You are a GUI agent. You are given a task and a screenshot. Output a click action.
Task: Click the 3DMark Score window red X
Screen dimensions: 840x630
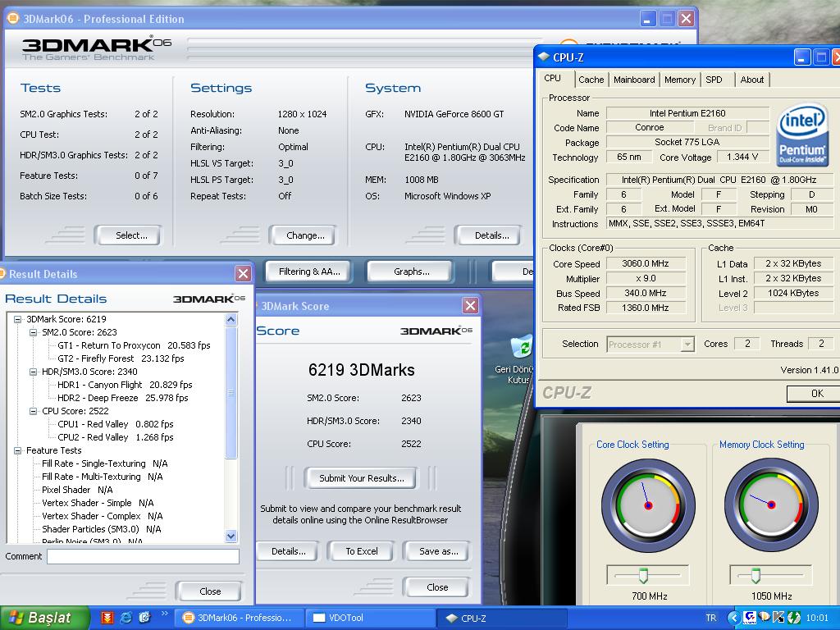click(470, 305)
